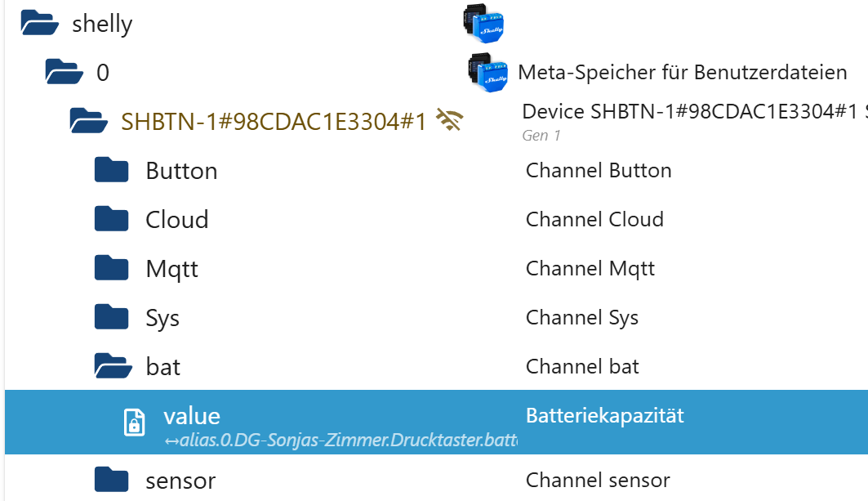This screenshot has height=501, width=868.
Task: Select the Meta-Speicher für Benutzerdateien text
Action: tap(682, 73)
